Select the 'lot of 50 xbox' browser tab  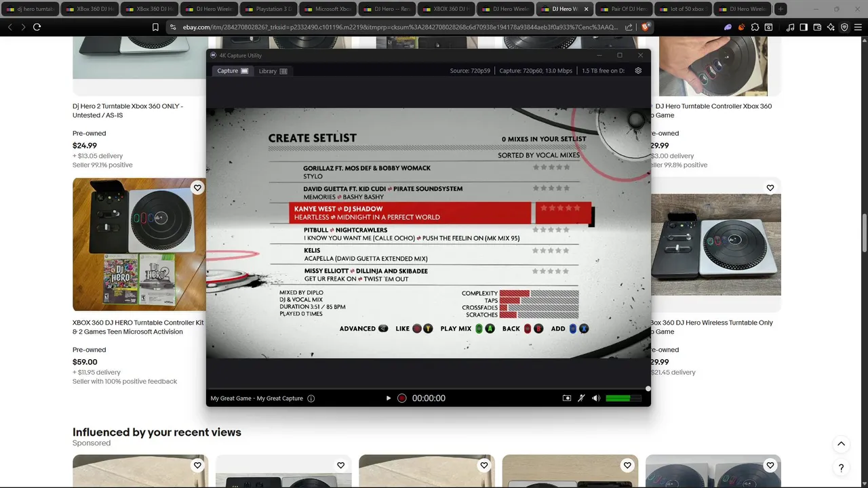[683, 9]
